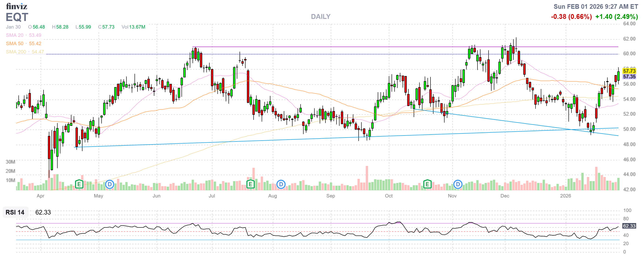
Task: Click the finviz logo
Action: [17, 6]
